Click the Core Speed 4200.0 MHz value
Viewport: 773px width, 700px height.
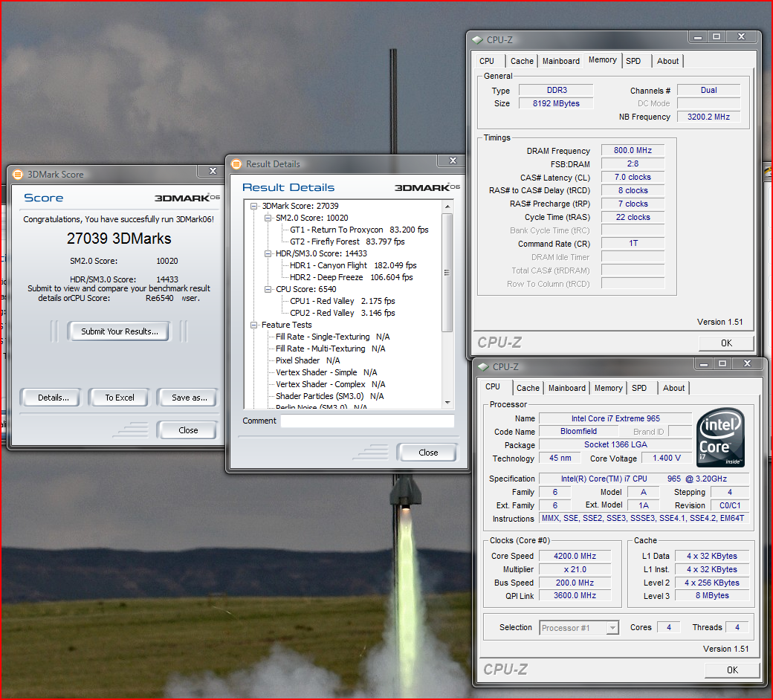tap(575, 556)
